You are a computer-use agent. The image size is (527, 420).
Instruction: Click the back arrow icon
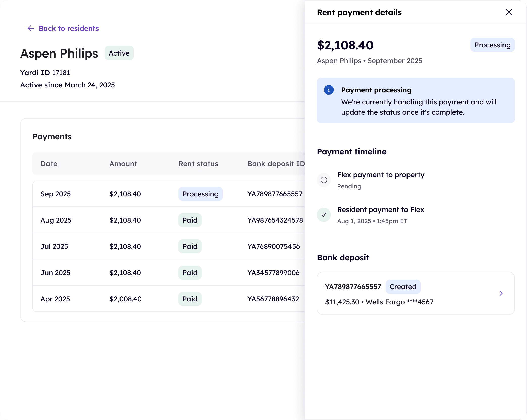31,28
